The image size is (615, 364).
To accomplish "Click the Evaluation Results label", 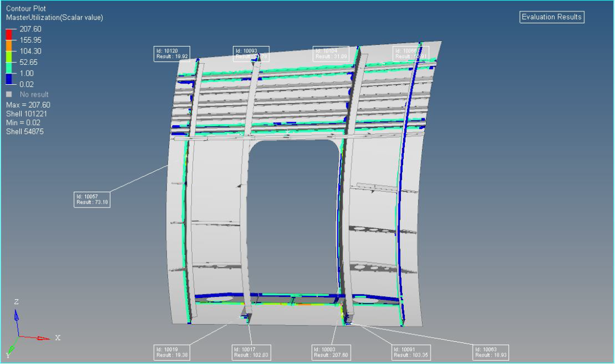I will pos(552,17).
